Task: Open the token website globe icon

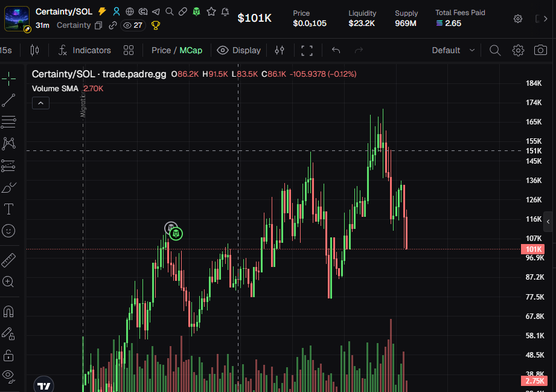Action: [130, 11]
